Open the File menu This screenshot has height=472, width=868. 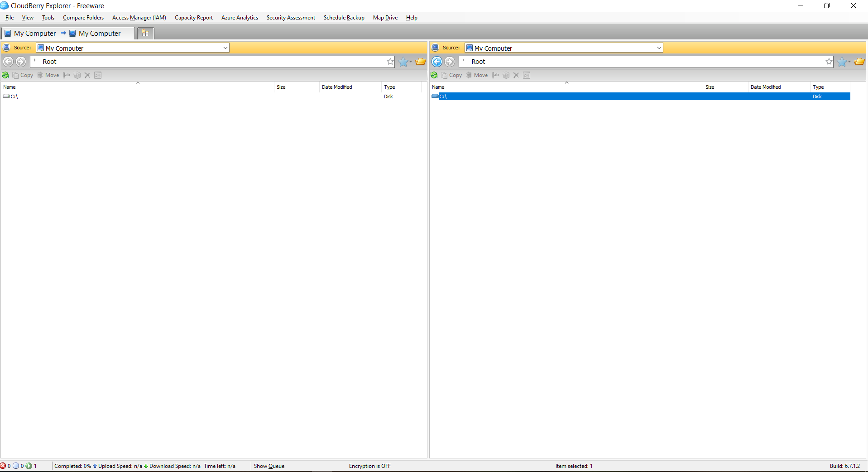coord(10,18)
